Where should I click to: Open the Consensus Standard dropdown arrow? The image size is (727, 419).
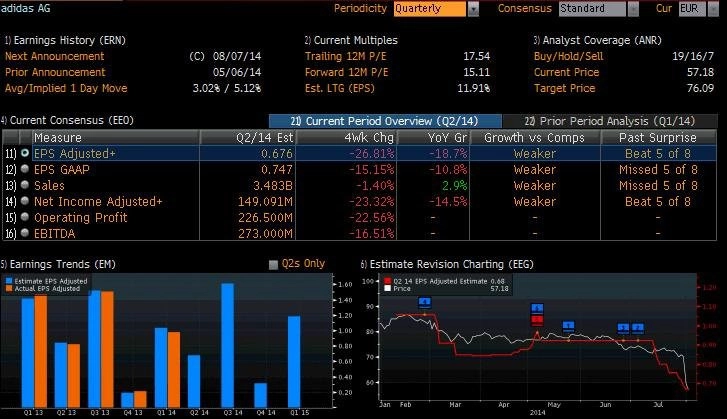pos(633,9)
